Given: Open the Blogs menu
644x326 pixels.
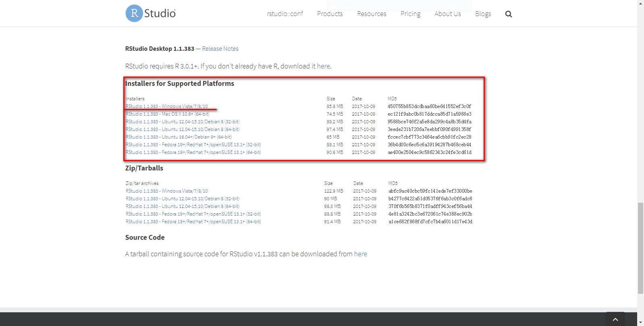Looking at the screenshot, I should click(483, 14).
